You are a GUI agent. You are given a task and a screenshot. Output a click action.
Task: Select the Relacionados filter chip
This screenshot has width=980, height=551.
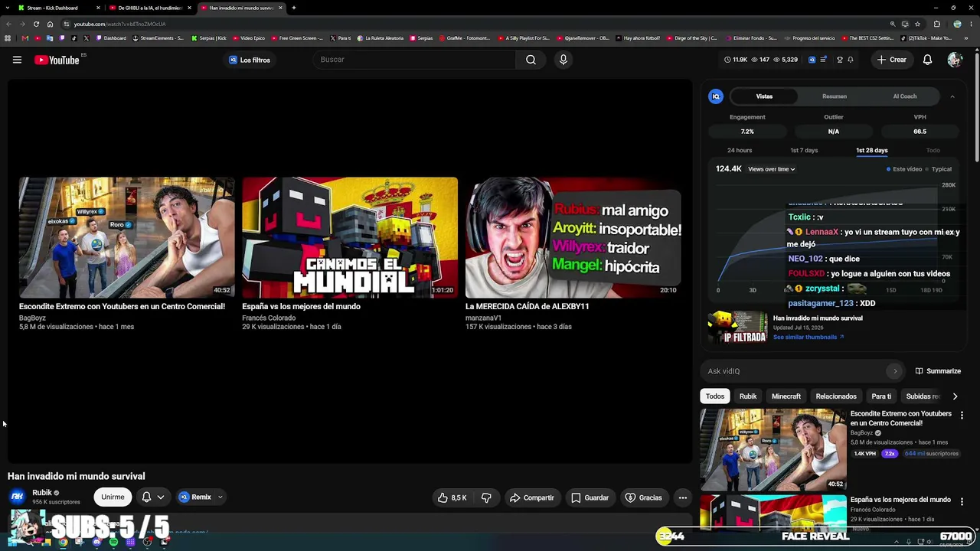click(836, 396)
